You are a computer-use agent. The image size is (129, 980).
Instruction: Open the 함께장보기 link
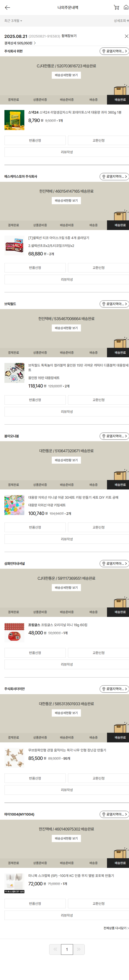coord(69,36)
